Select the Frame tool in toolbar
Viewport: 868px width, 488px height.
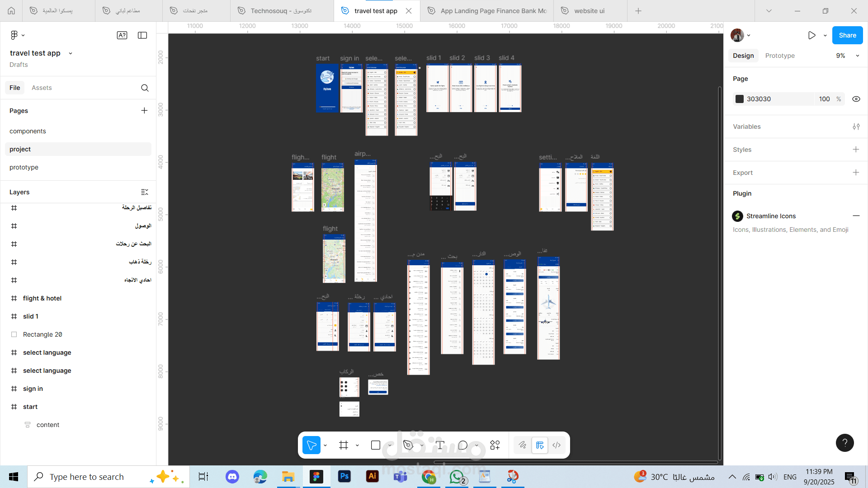click(344, 445)
